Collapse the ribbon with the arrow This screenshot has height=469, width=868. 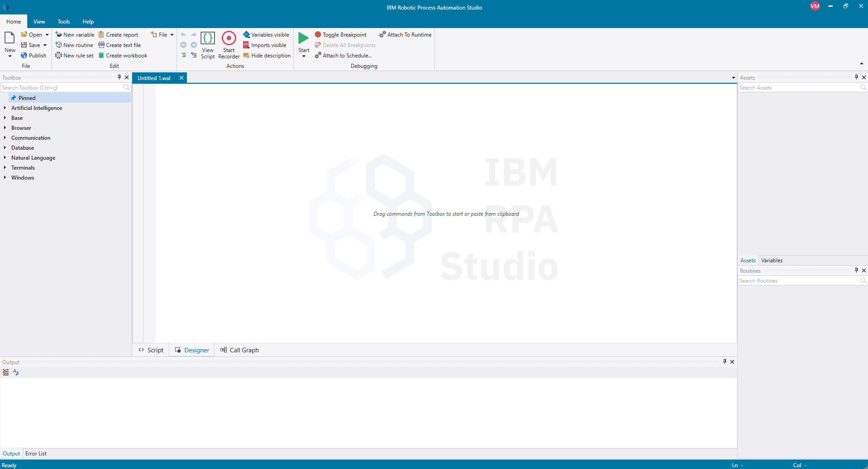[862, 64]
